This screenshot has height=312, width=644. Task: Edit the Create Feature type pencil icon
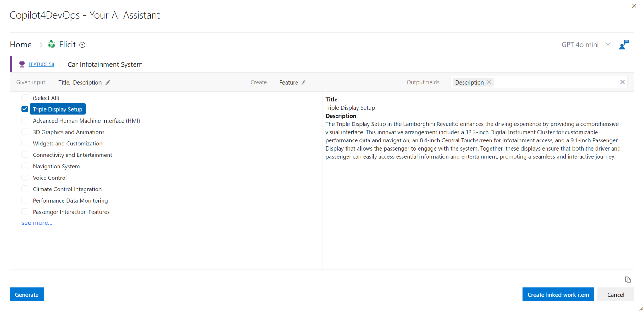pyautogui.click(x=303, y=82)
